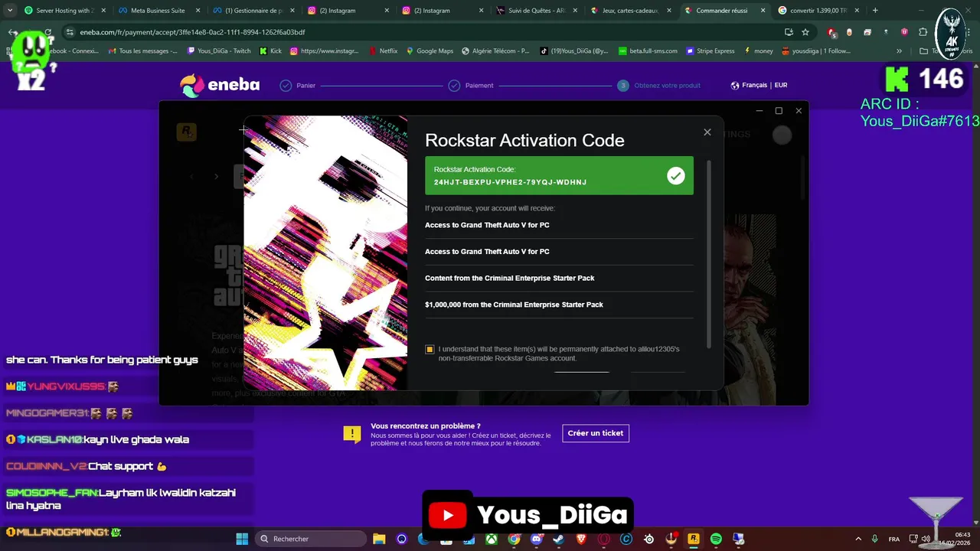The height and width of the screenshot is (551, 980).
Task: Click the yellow warning problem icon
Action: (352, 434)
